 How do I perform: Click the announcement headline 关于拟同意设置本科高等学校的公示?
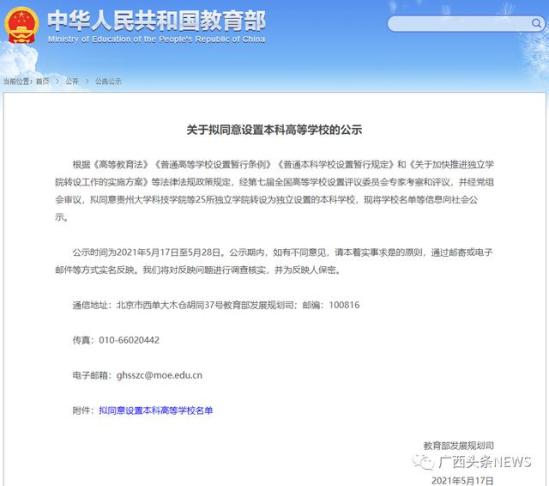(274, 130)
